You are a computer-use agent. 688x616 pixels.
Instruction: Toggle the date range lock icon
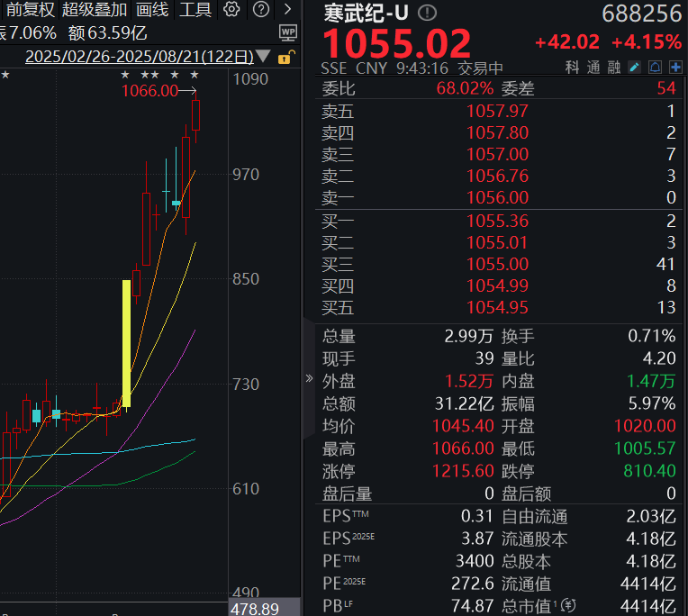point(286,57)
